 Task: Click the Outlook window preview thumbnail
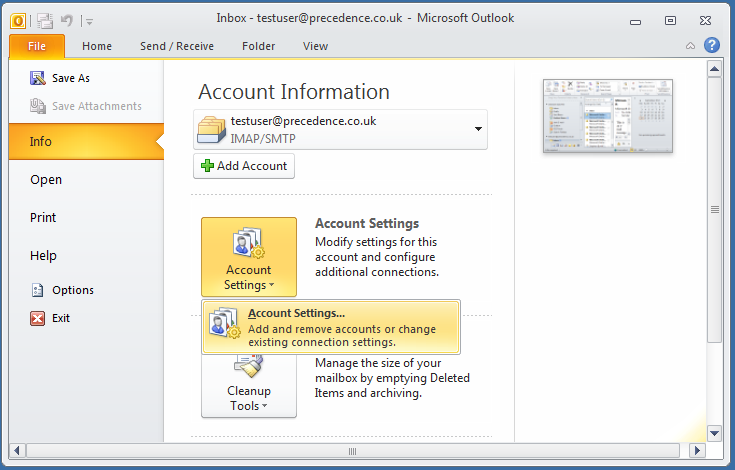coord(608,116)
